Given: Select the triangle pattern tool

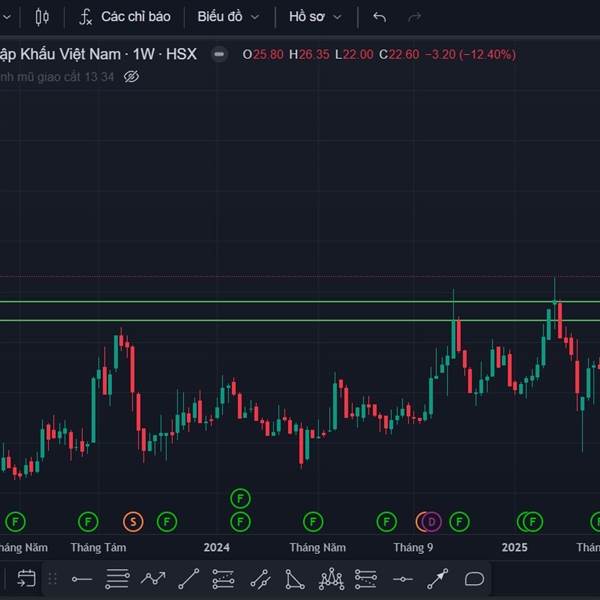Looking at the screenshot, I should click(295, 579).
